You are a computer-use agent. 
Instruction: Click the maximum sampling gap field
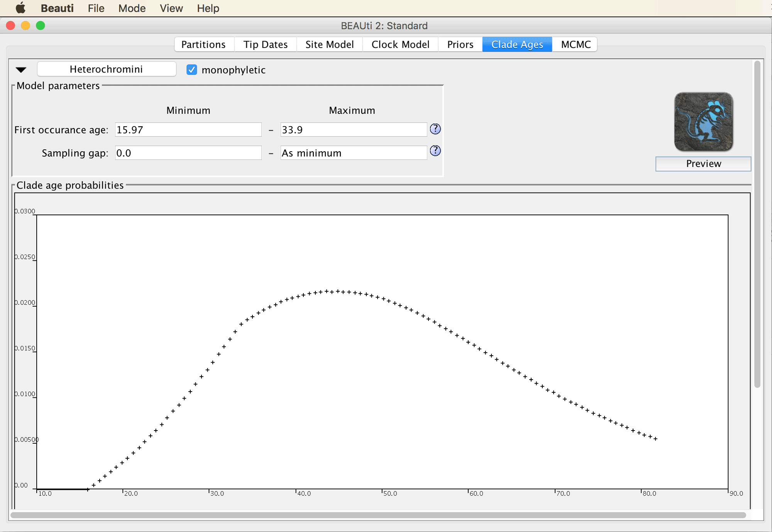(x=354, y=153)
